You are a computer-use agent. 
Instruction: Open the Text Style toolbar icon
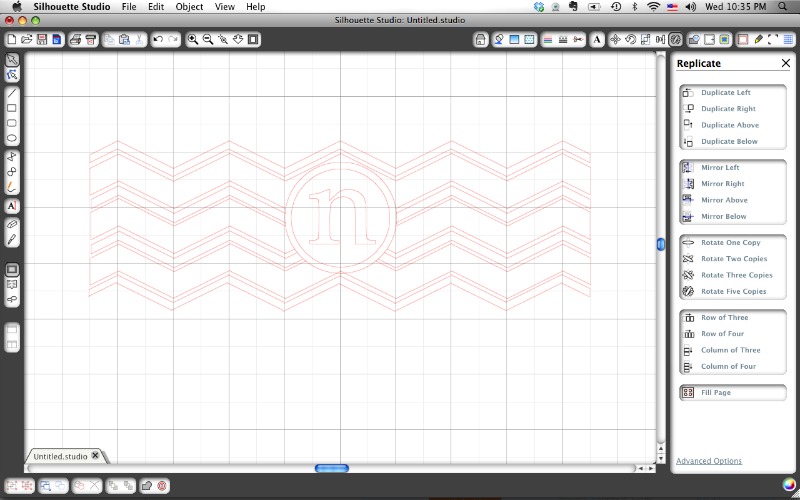(x=597, y=39)
